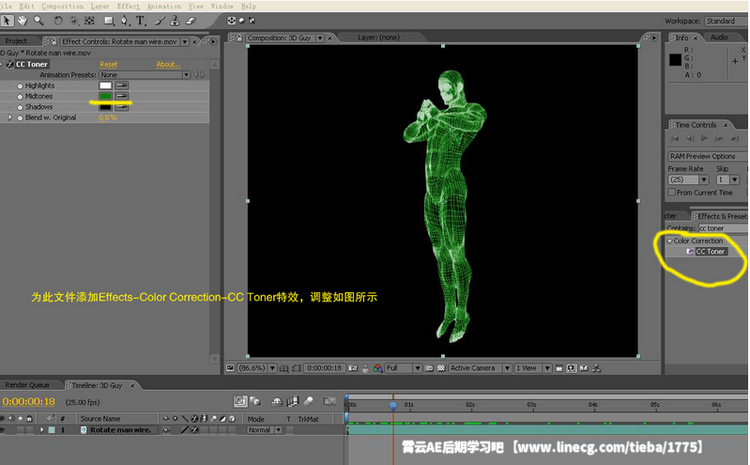This screenshot has width=750, height=465.
Task: Open the Highlights white color swatch
Action: click(x=105, y=86)
